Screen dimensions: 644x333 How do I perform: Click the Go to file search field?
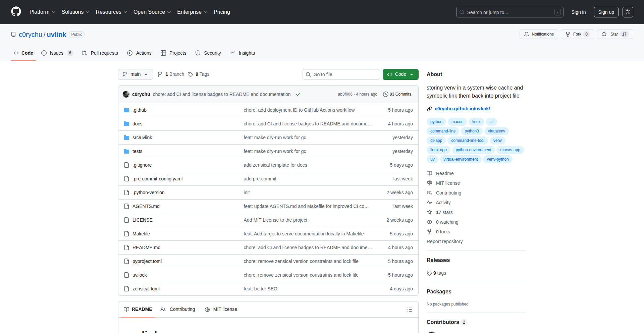click(341, 74)
